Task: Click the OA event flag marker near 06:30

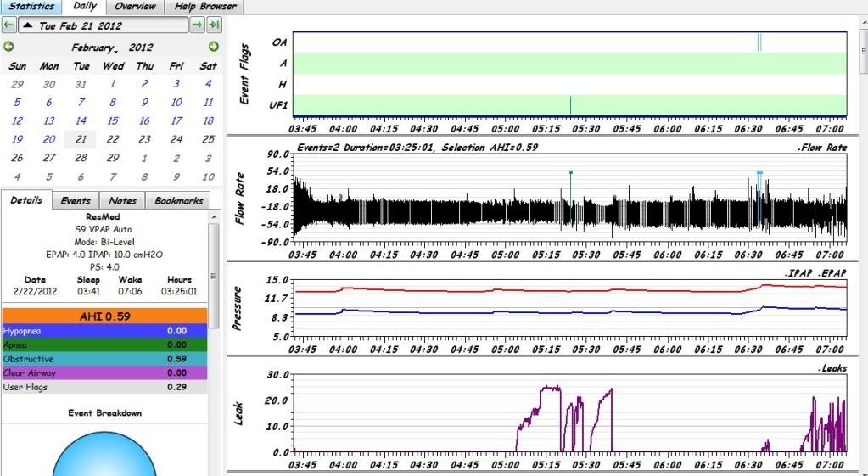Action: click(x=759, y=42)
